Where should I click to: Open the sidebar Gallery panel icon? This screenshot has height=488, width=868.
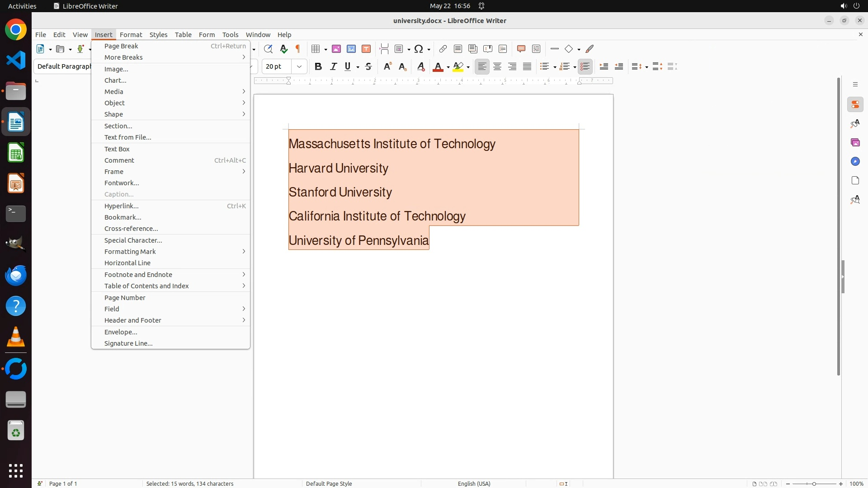coord(855,143)
